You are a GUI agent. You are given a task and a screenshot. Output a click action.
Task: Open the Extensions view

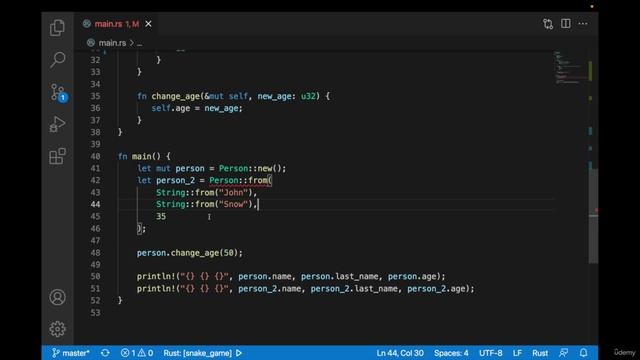[x=57, y=156]
